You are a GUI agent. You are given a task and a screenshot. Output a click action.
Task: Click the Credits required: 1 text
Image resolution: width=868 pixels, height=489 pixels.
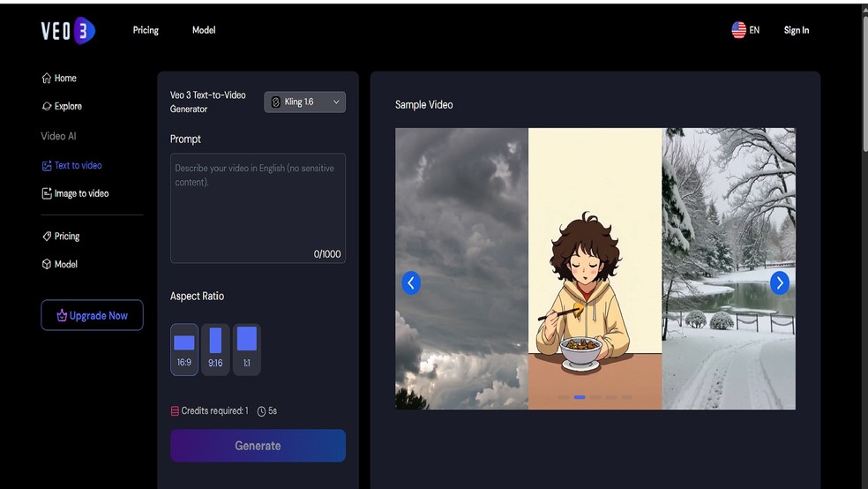point(214,411)
